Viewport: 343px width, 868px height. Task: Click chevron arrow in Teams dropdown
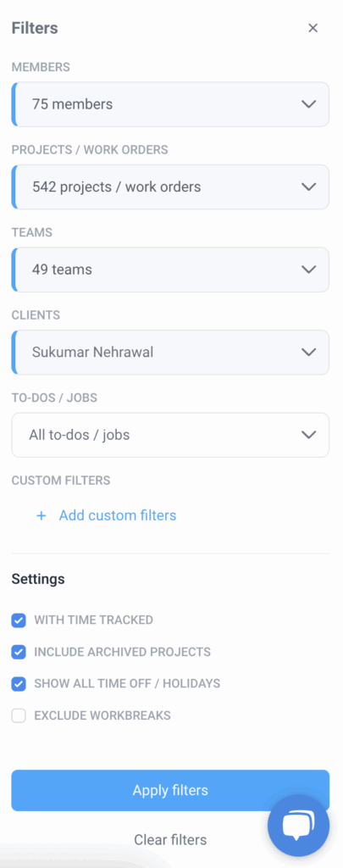point(308,270)
